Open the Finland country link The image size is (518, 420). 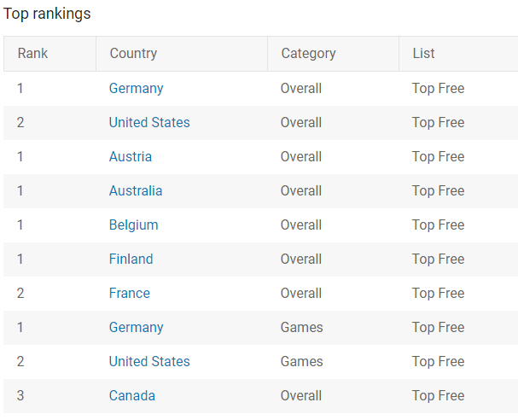click(131, 259)
